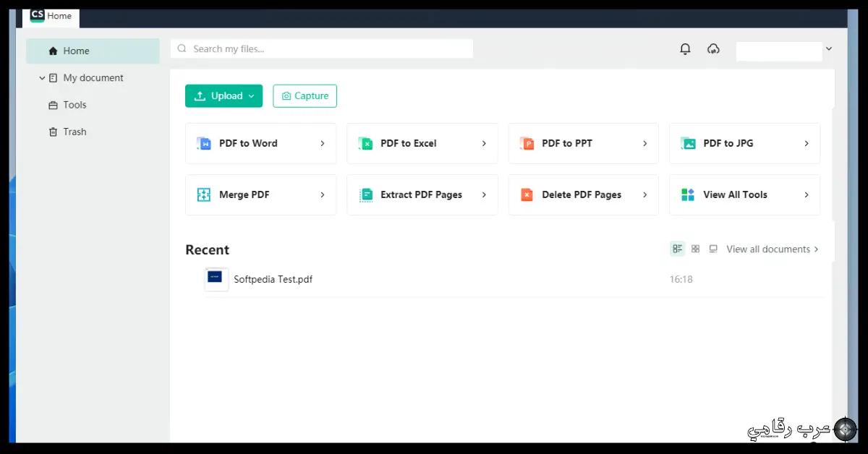This screenshot has height=454, width=868.
Task: Toggle device view for recent files
Action: [713, 248]
